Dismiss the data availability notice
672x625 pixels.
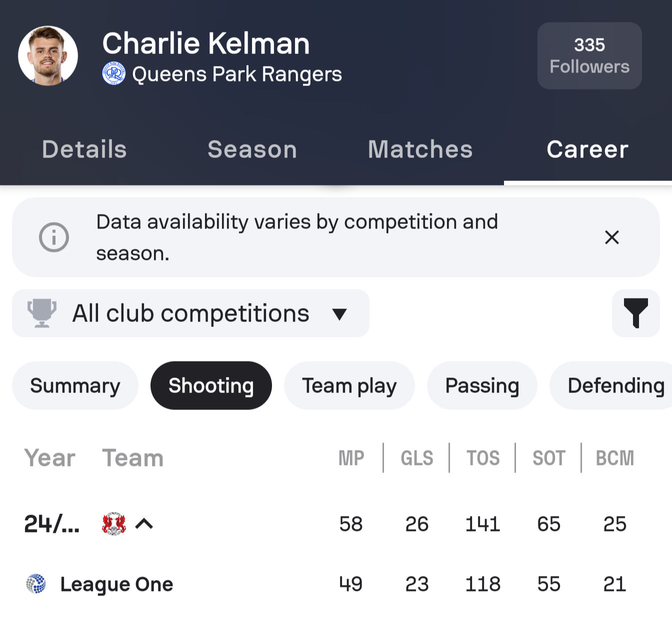(612, 237)
